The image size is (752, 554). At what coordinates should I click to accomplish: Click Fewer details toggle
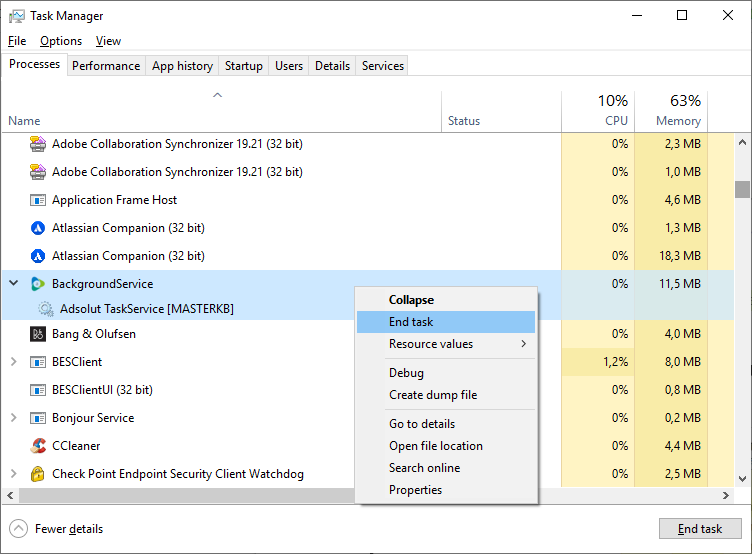click(57, 529)
